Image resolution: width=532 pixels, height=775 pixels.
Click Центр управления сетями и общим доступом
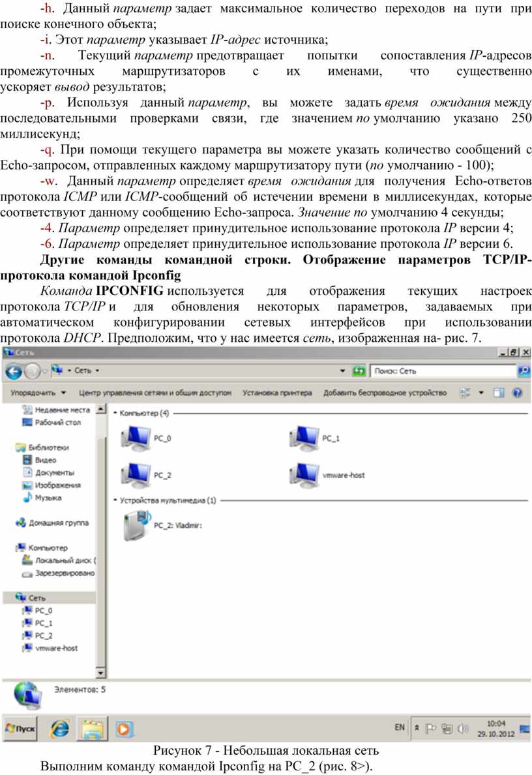coord(155,393)
